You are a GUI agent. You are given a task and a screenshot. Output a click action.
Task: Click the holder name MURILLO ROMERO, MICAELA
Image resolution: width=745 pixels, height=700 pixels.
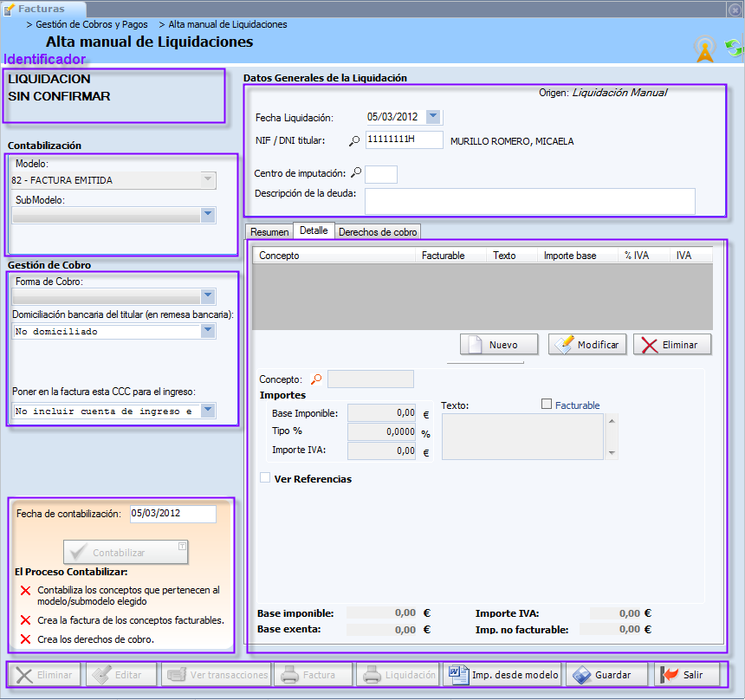tap(512, 141)
